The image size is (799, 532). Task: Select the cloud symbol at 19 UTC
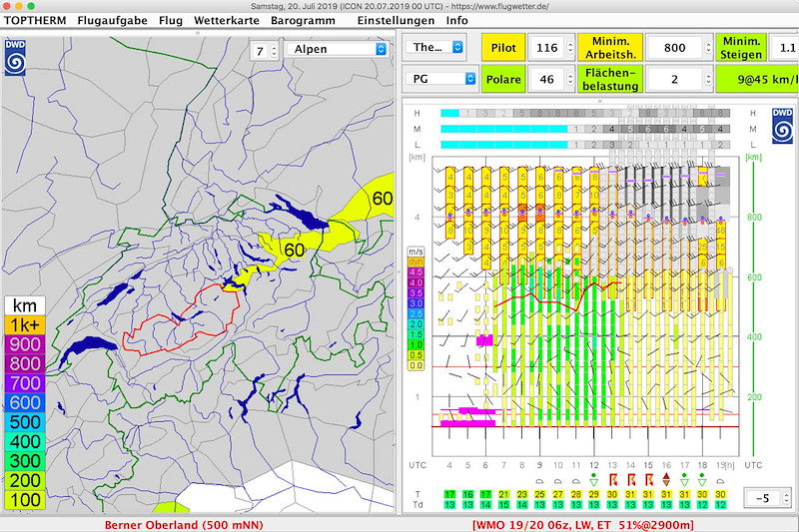720,480
